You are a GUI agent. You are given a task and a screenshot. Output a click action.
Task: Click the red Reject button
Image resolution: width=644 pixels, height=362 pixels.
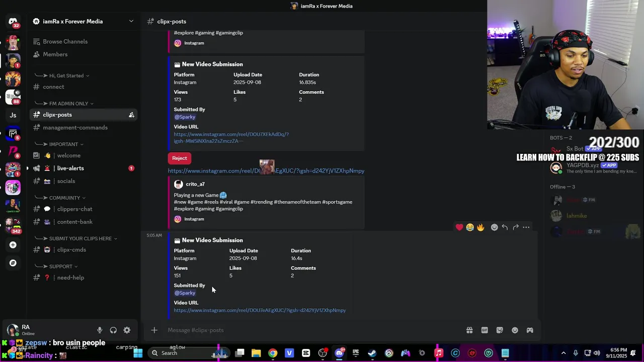(x=180, y=158)
